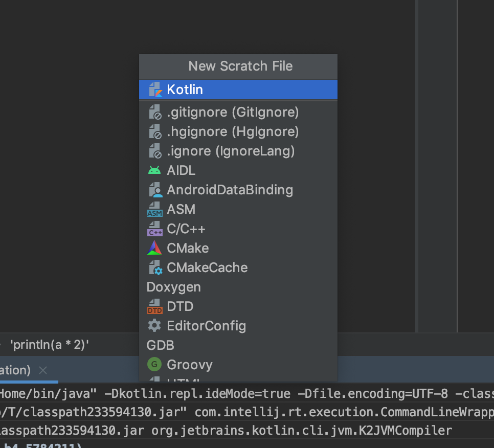Select AIDL language entry
The image size is (494, 448).
pyautogui.click(x=238, y=170)
